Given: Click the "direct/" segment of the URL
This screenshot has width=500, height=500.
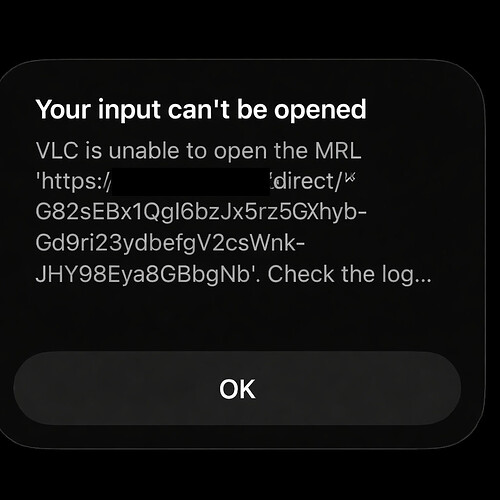Looking at the screenshot, I should pos(307,182).
